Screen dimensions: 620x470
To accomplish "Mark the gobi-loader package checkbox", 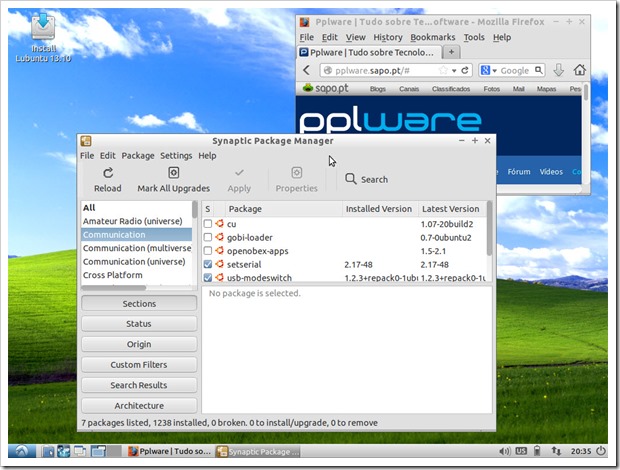I will (208, 237).
